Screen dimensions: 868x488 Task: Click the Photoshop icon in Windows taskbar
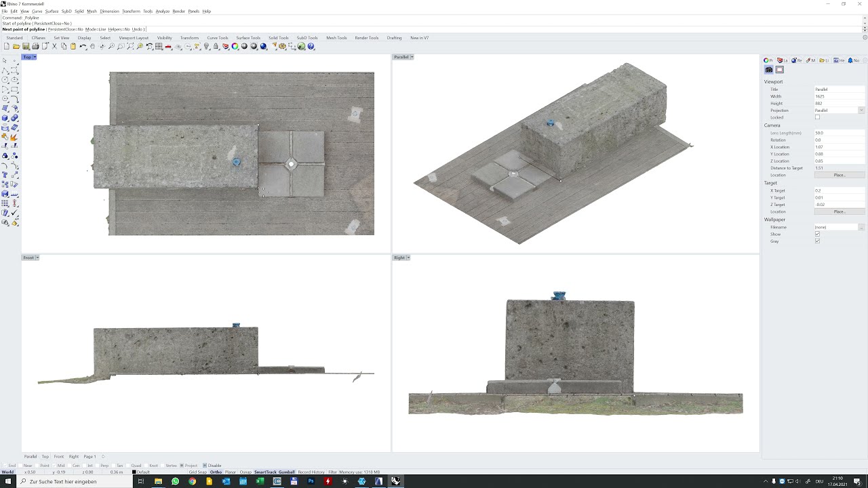(x=311, y=481)
